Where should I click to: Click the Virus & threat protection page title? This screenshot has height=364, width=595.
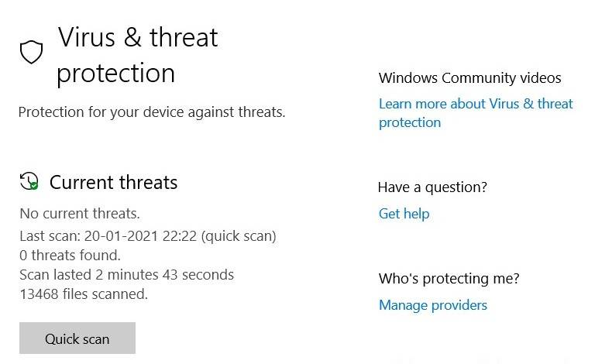(x=137, y=55)
